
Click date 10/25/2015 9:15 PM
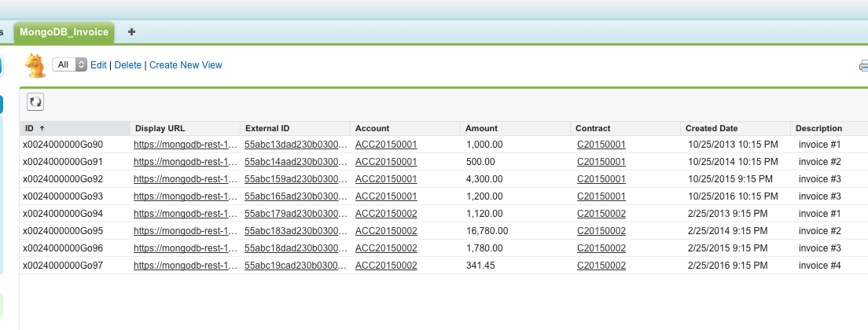730,179
